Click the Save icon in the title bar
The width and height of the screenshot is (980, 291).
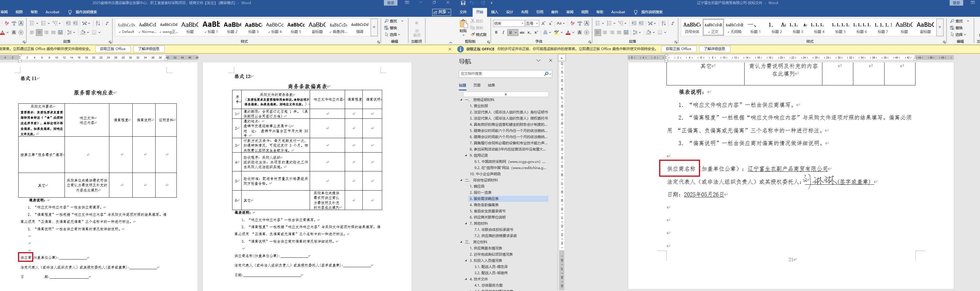[x=463, y=3]
